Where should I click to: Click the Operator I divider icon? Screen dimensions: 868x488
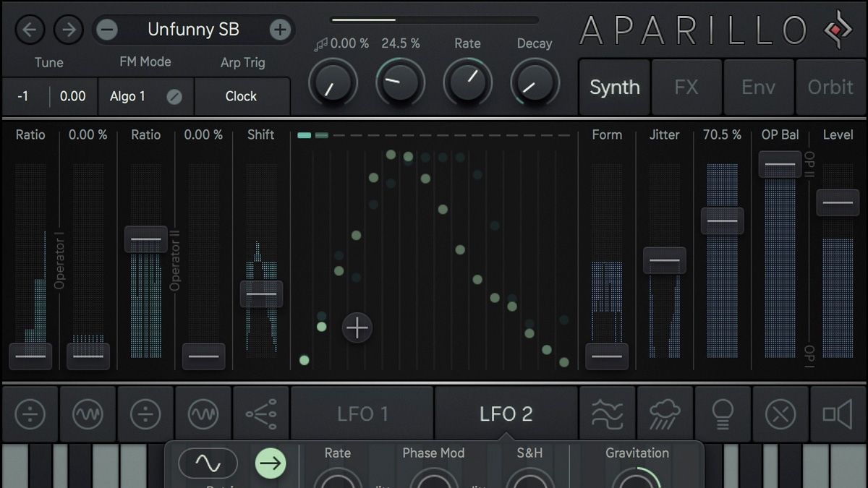click(x=30, y=414)
